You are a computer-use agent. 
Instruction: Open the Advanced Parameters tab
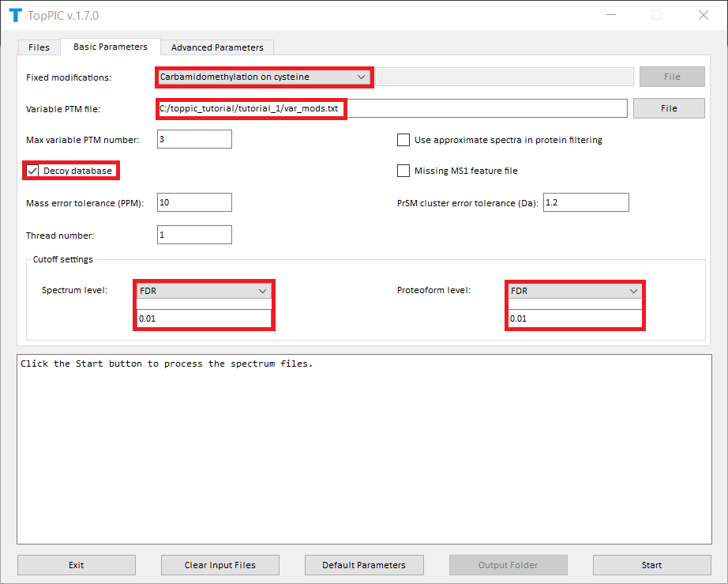point(217,47)
